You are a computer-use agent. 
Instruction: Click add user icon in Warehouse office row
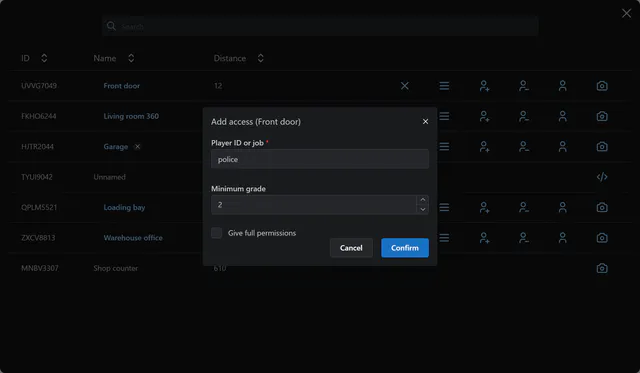484,238
